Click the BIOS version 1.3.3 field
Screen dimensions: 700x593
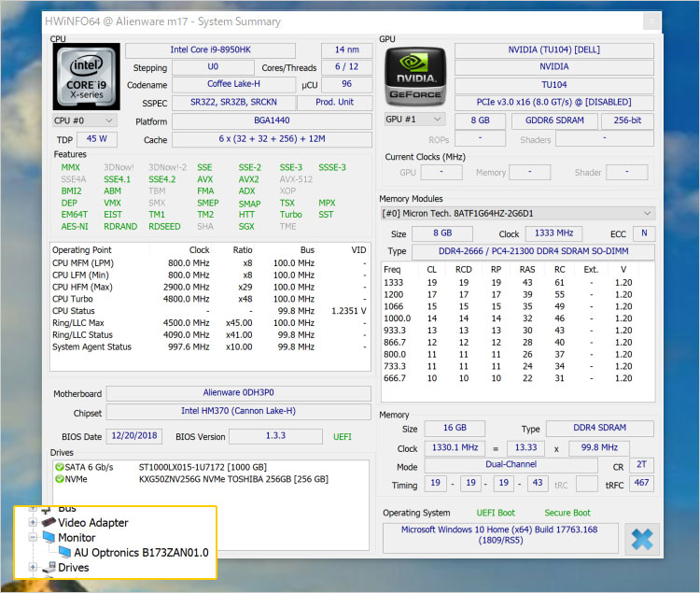tap(275, 436)
